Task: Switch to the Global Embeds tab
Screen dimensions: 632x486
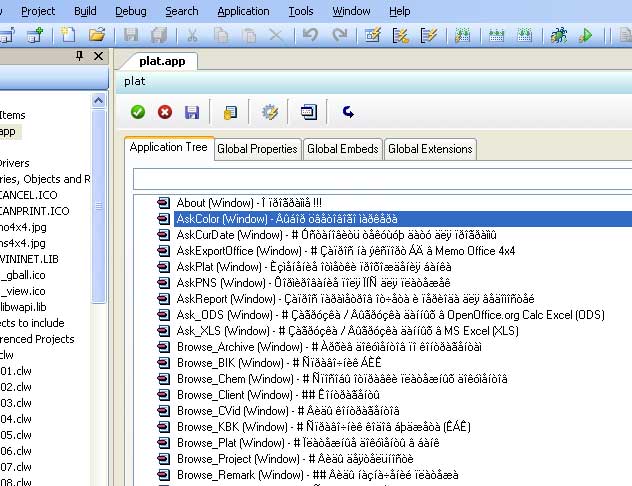Action: [342, 149]
